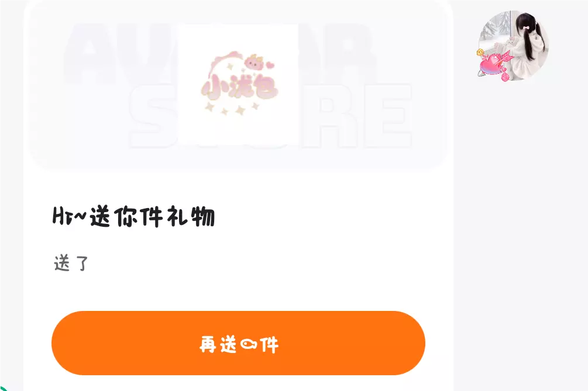Click the faded STORE word in banner

coord(271,115)
